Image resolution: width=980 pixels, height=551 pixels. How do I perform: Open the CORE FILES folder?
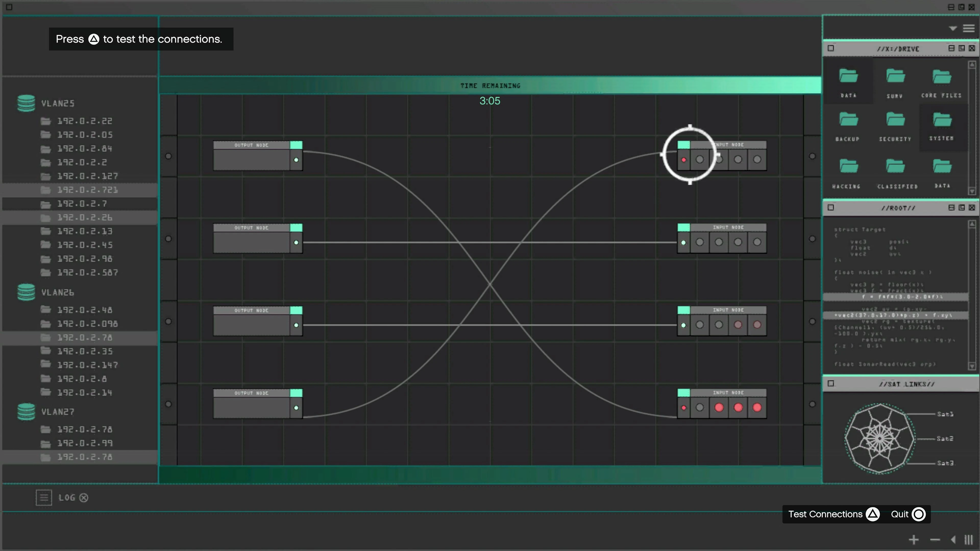click(941, 77)
